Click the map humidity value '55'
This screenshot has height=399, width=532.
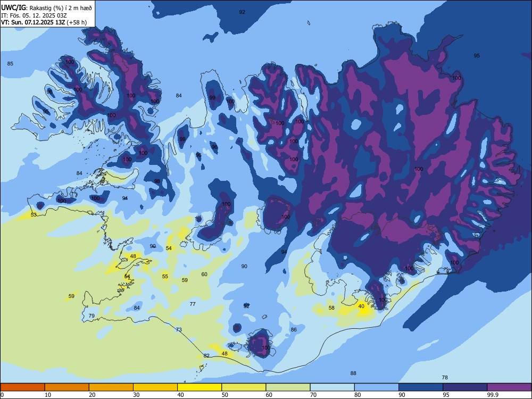[x=165, y=277]
